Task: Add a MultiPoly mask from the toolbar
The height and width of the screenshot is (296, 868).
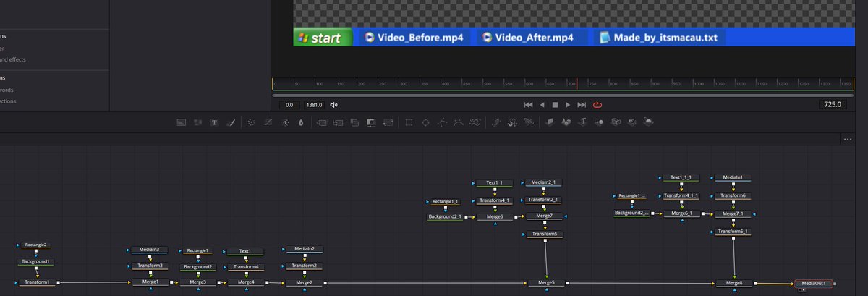Action: tap(475, 122)
